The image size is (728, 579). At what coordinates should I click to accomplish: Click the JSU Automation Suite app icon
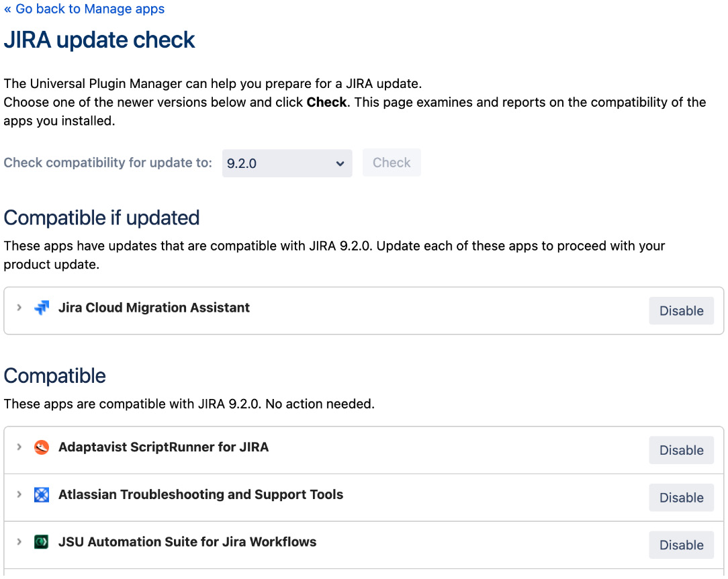pos(42,541)
